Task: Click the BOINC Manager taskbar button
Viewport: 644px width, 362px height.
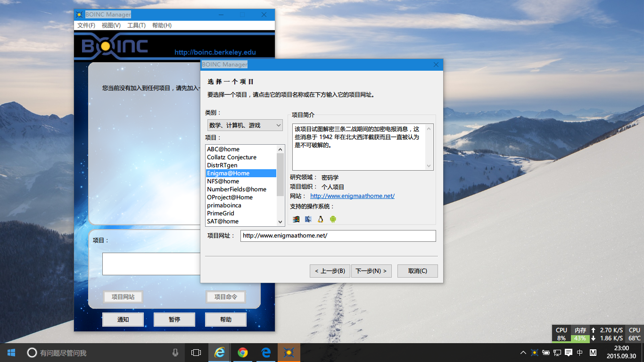Action: coord(289,353)
